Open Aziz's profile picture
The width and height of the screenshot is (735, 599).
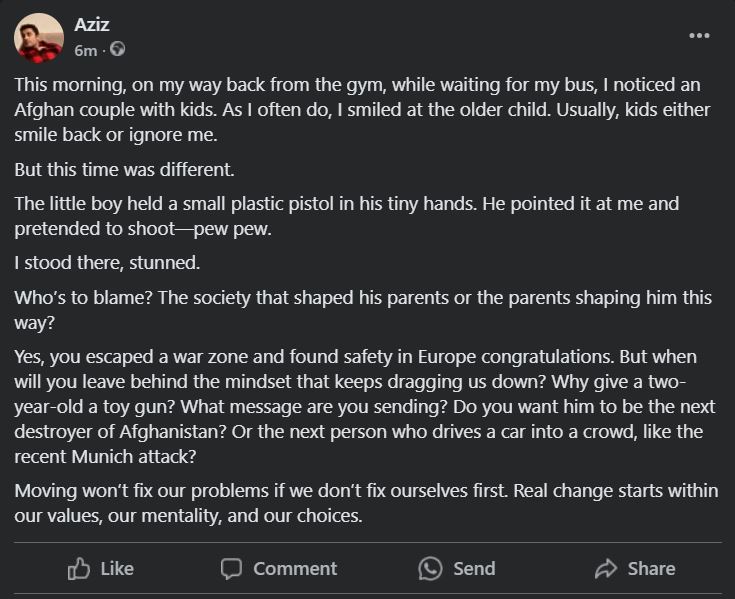pos(39,37)
